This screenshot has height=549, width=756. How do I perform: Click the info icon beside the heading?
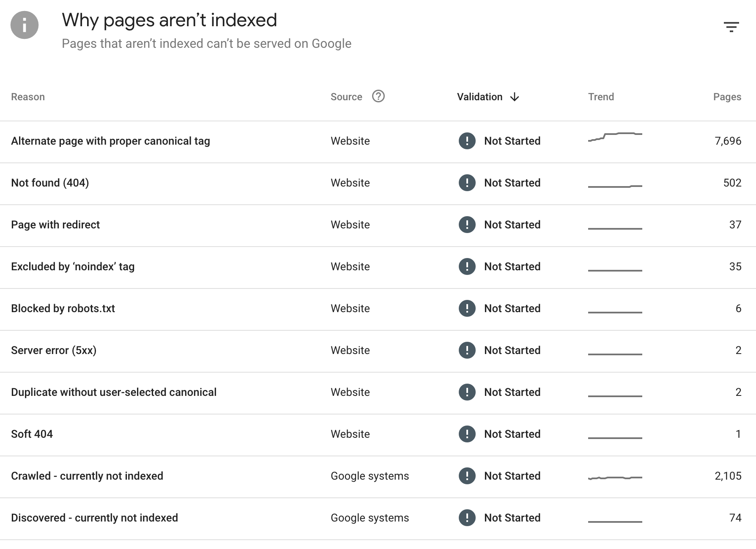[x=25, y=25]
